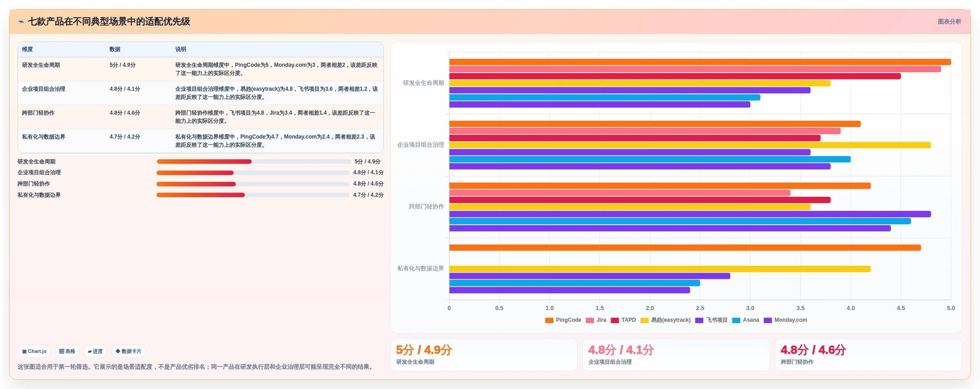Image resolution: width=980 pixels, height=389 pixels.
Task: Click yellow 易趋 bar in 企业项目组合治理 group
Action: pyautogui.click(x=690, y=145)
